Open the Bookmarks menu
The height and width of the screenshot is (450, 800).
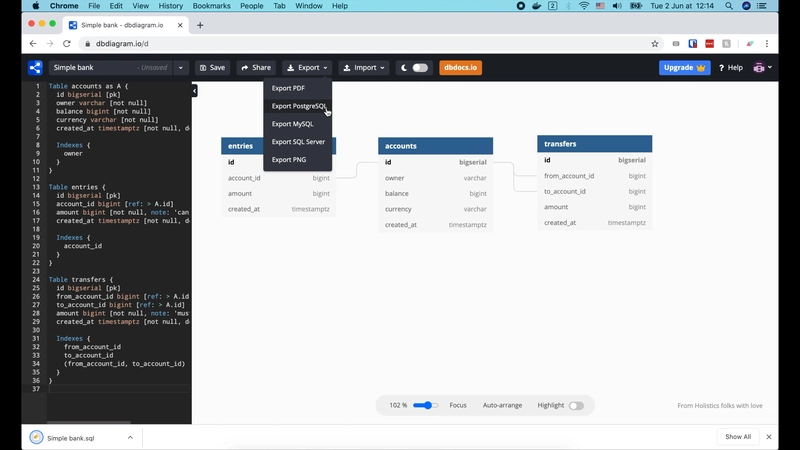[x=211, y=6]
